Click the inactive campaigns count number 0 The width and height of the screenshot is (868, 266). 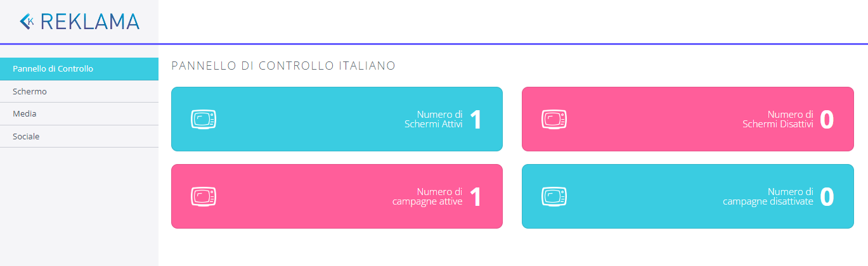[826, 197]
